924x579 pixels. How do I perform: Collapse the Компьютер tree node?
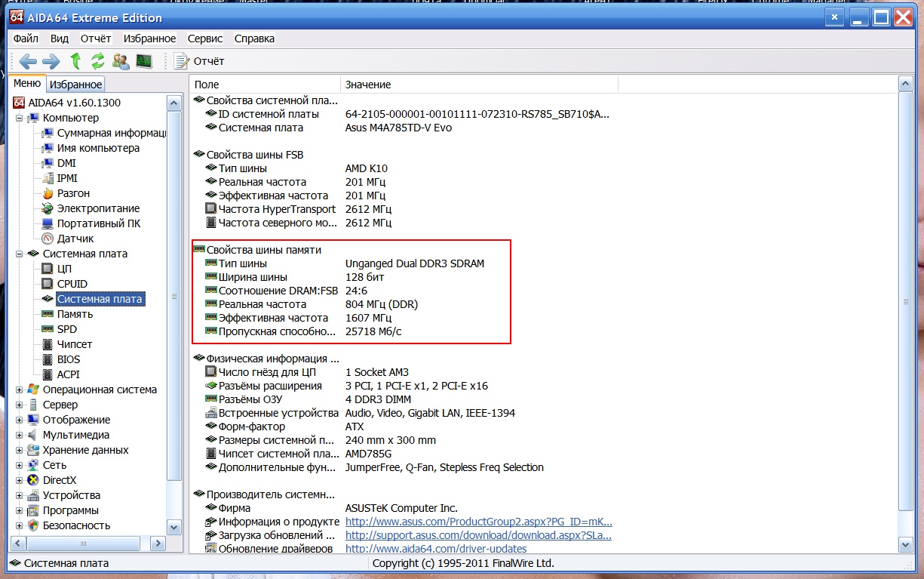[x=20, y=119]
